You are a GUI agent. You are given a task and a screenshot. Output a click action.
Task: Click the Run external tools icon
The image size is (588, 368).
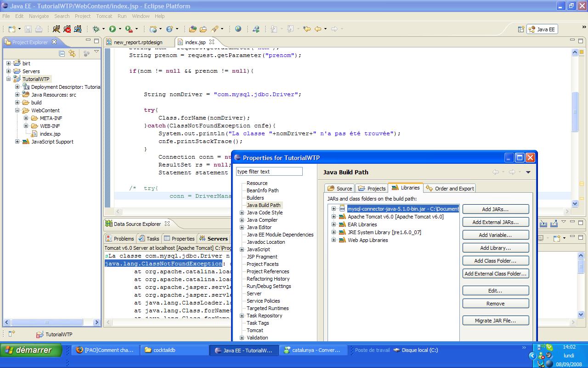129,29
